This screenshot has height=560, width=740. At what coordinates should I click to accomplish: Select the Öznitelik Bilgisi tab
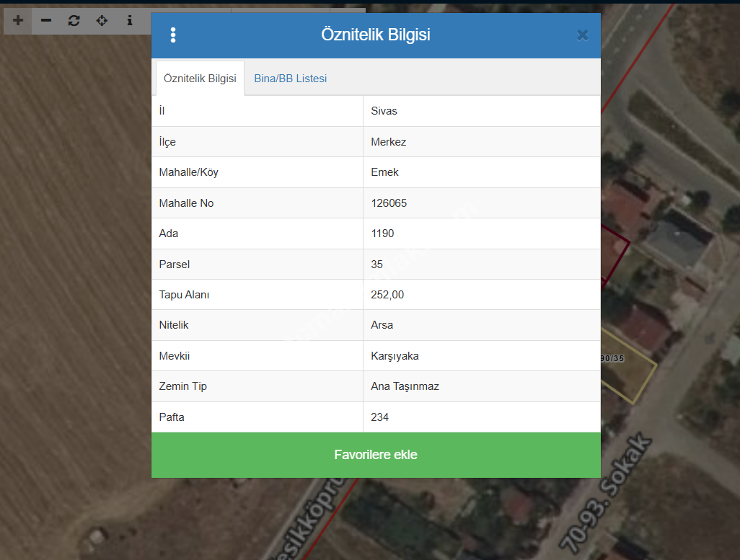coord(200,79)
